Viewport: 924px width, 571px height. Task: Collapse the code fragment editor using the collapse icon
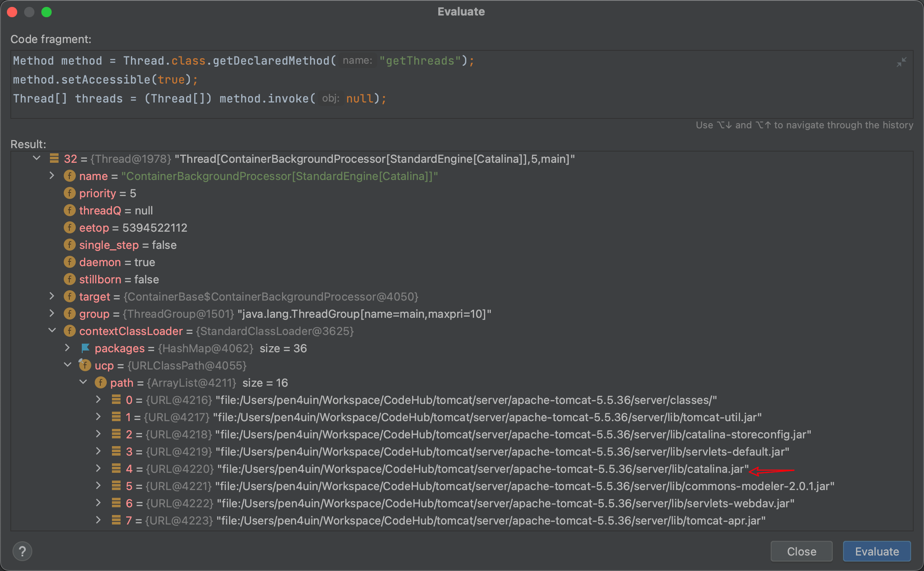tap(901, 62)
